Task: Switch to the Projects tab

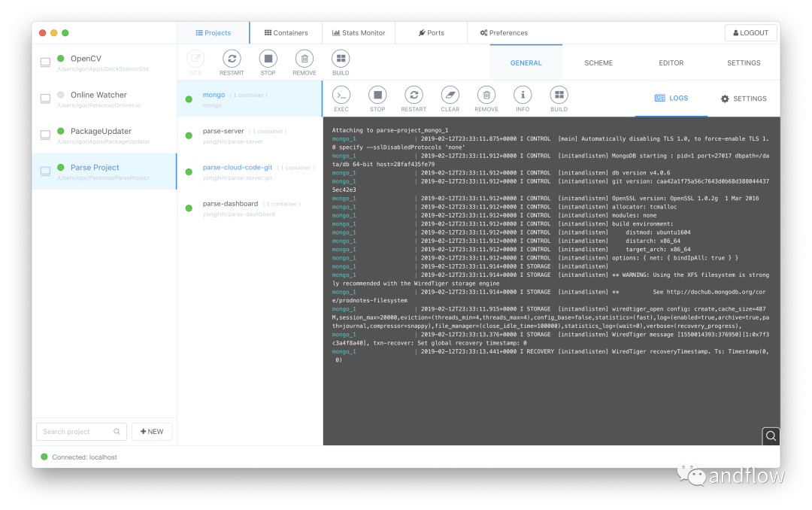Action: (213, 32)
